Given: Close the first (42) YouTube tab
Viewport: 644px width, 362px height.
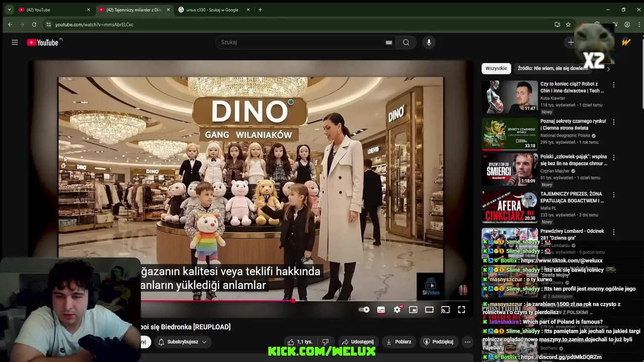Looking at the screenshot, I should point(89,10).
